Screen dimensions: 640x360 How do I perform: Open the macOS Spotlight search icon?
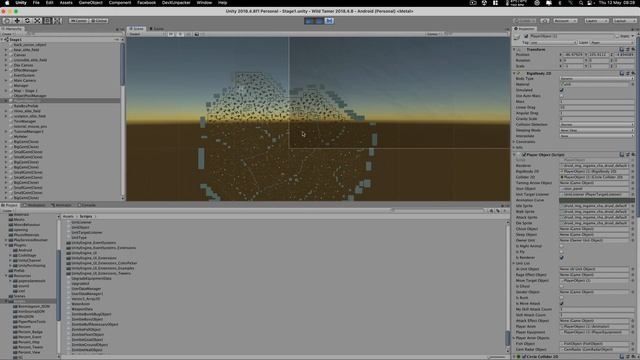pos(580,3)
